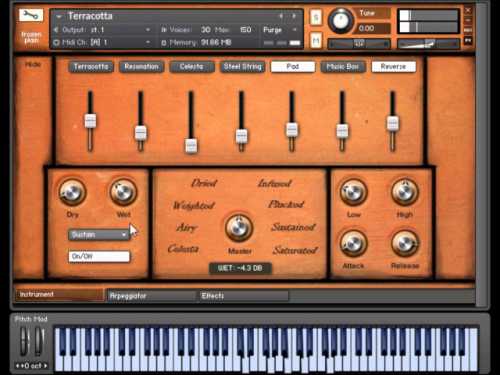The image size is (500, 375).
Task: Click the Attack knob
Action: [353, 243]
